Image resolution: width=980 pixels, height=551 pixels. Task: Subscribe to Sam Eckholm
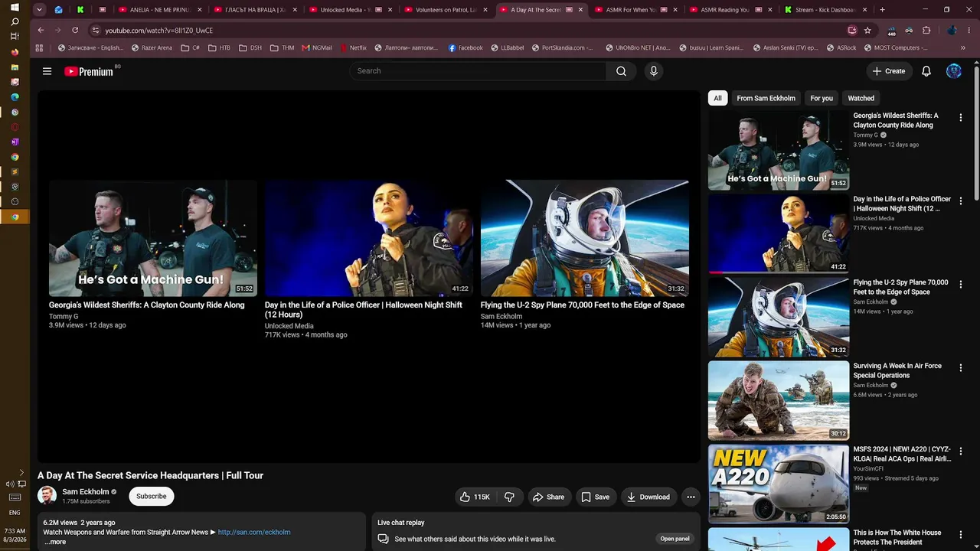pos(152,496)
